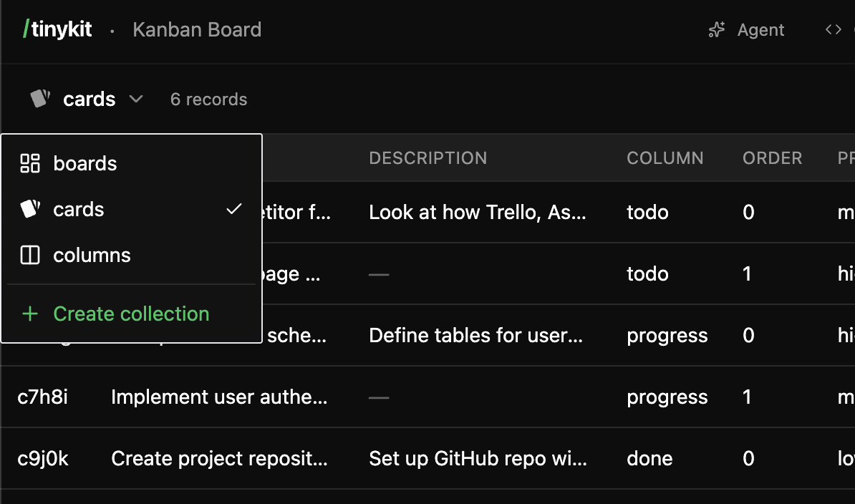Select columns in collection menu
This screenshot has width=855, height=504.
(132, 255)
